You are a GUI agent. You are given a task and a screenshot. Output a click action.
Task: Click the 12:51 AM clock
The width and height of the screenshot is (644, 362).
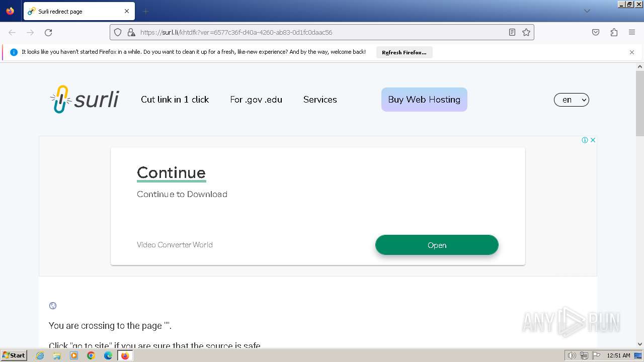pyautogui.click(x=618, y=355)
